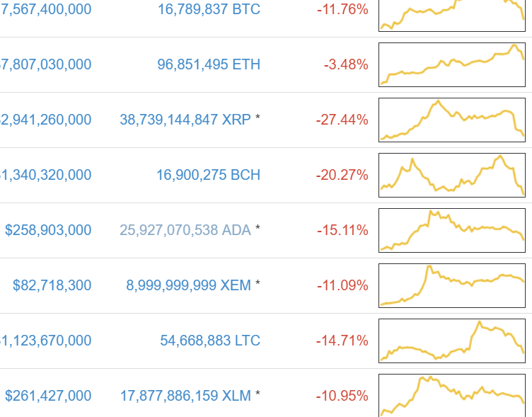Screen dimensions: 532x417
Task: View the XRP price sparkline chart
Action: point(452,120)
